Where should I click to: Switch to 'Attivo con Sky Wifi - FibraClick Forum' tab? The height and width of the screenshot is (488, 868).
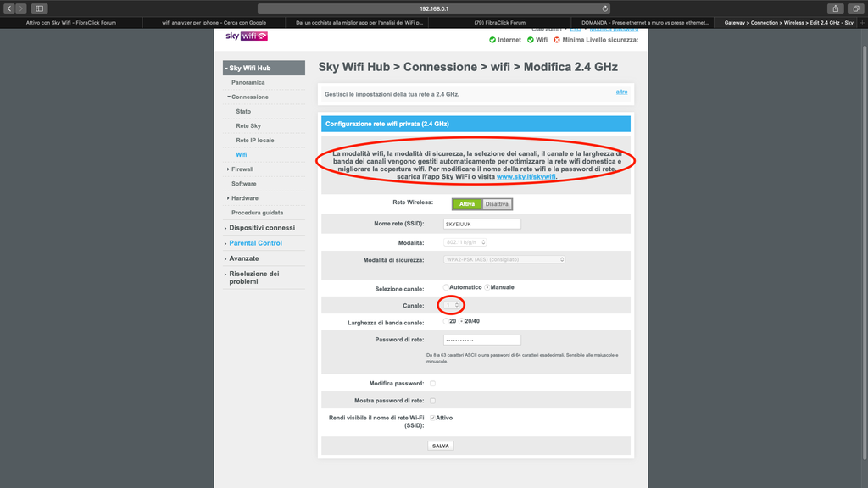(x=71, y=23)
